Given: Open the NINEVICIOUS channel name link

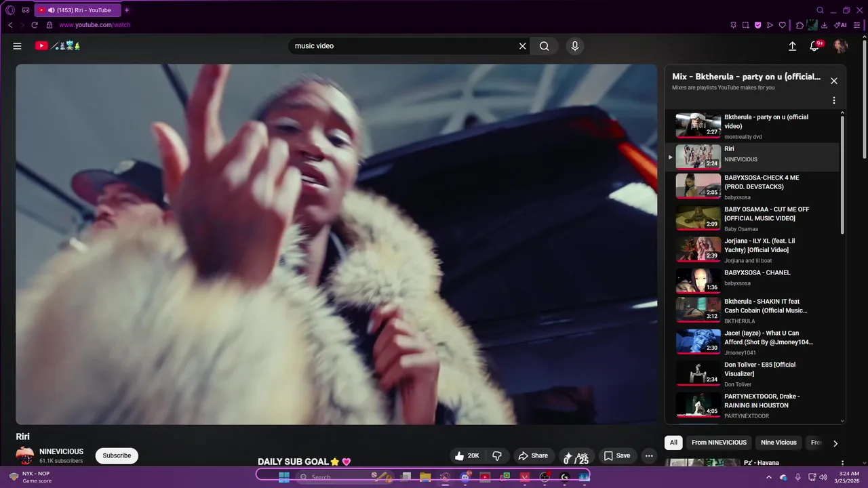Looking at the screenshot, I should tap(61, 451).
